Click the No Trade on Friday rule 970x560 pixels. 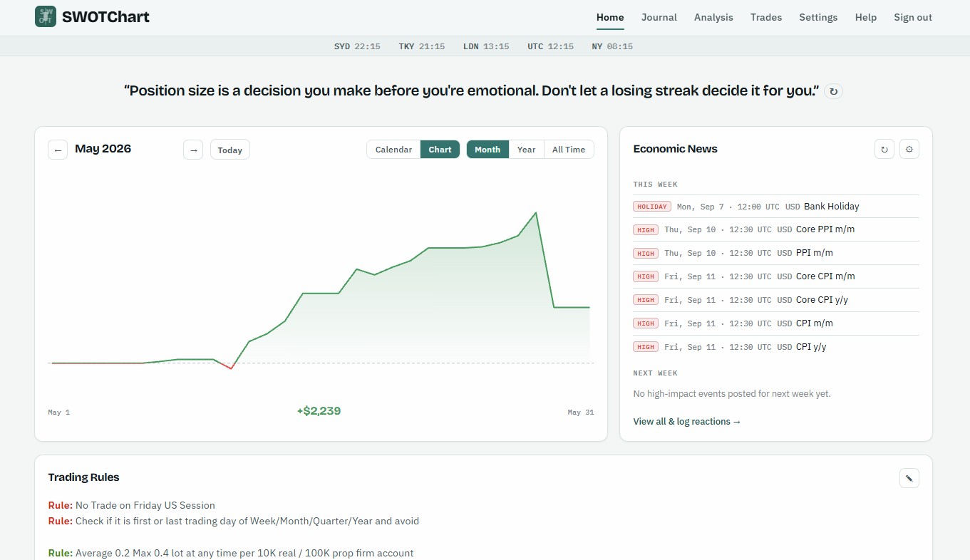132,505
